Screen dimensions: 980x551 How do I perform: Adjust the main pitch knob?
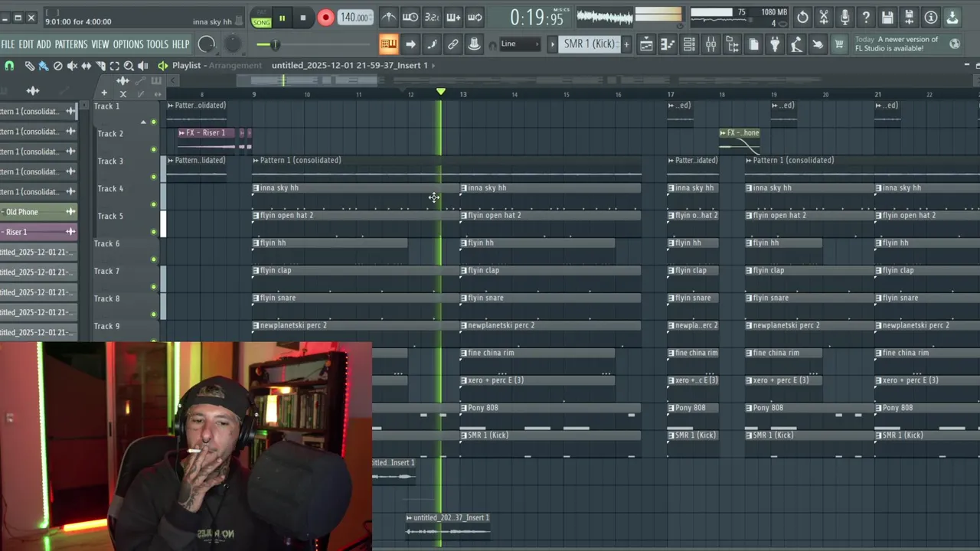point(232,44)
